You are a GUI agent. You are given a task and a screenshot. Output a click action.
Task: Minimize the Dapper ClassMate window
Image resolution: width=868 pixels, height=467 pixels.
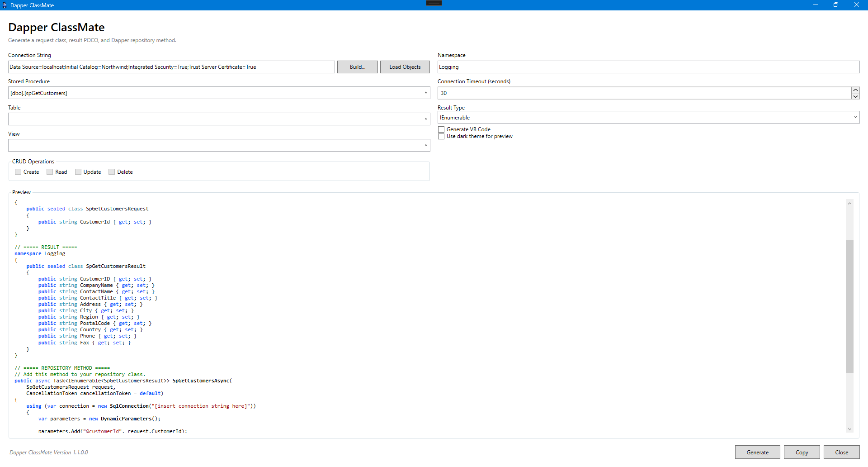coord(815,5)
